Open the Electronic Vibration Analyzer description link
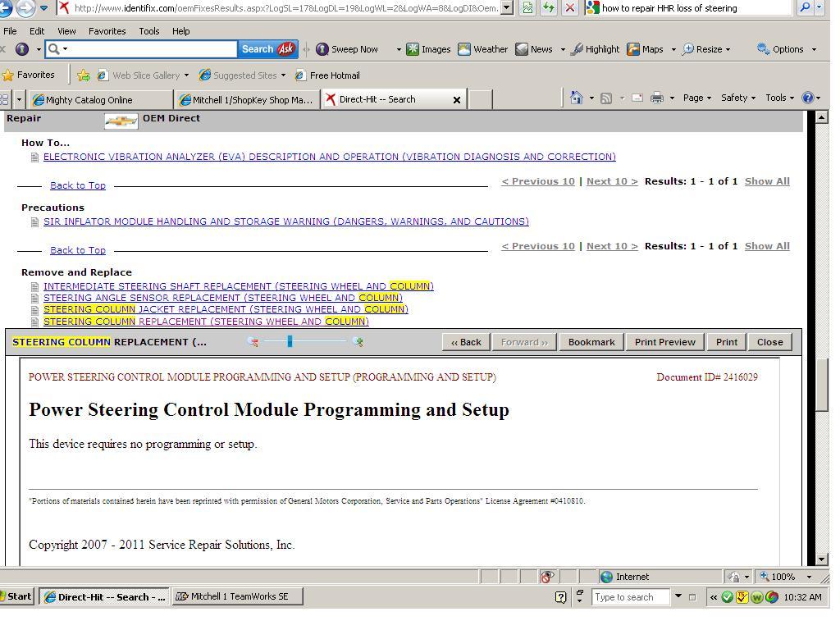Screen dimensions: 840x630 pyautogui.click(x=330, y=157)
